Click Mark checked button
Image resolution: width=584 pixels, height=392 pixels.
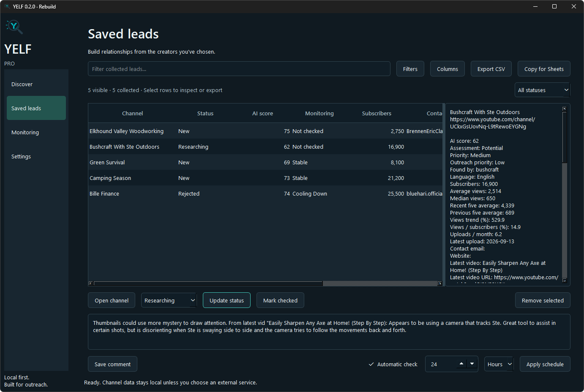point(280,300)
